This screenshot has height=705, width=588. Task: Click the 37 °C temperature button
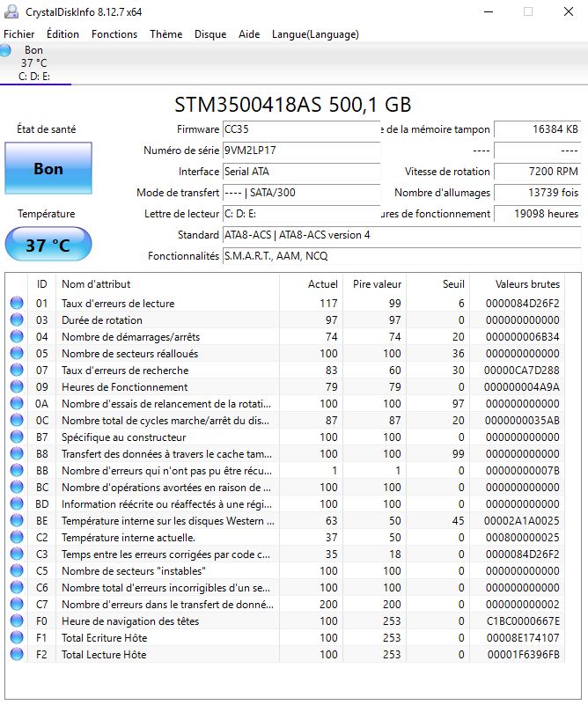pyautogui.click(x=48, y=245)
